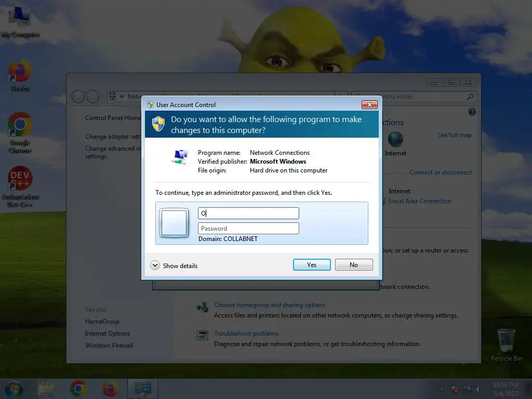
Task: Minimize the Control Panel window
Action: pyautogui.click(x=434, y=83)
